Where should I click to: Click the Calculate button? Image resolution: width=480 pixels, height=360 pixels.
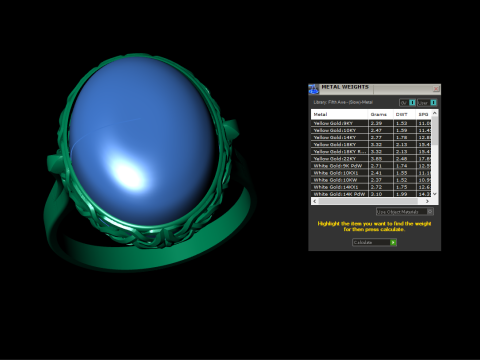(x=374, y=242)
